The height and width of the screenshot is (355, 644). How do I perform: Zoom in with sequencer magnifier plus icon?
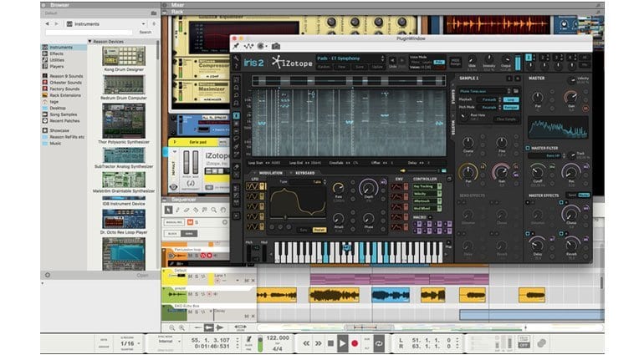(181, 327)
